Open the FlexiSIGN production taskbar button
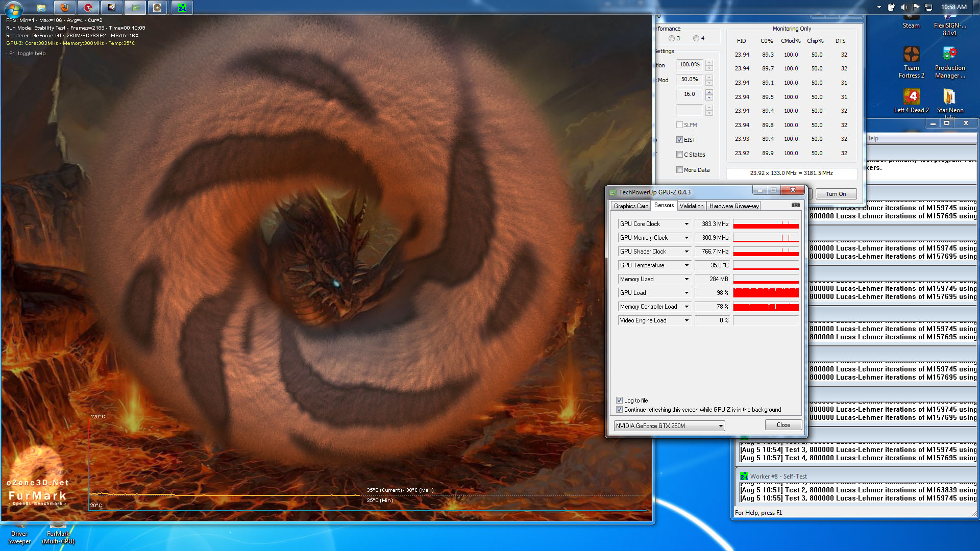 (x=112, y=7)
